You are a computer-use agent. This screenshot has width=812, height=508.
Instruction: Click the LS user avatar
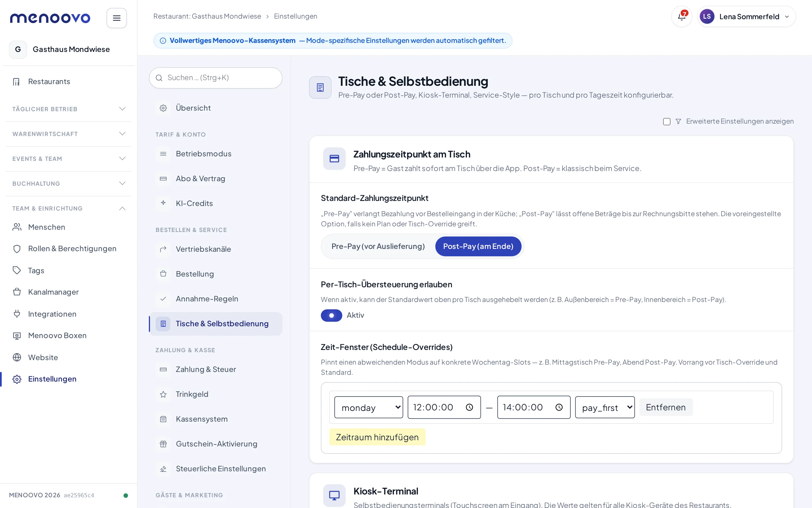707,16
